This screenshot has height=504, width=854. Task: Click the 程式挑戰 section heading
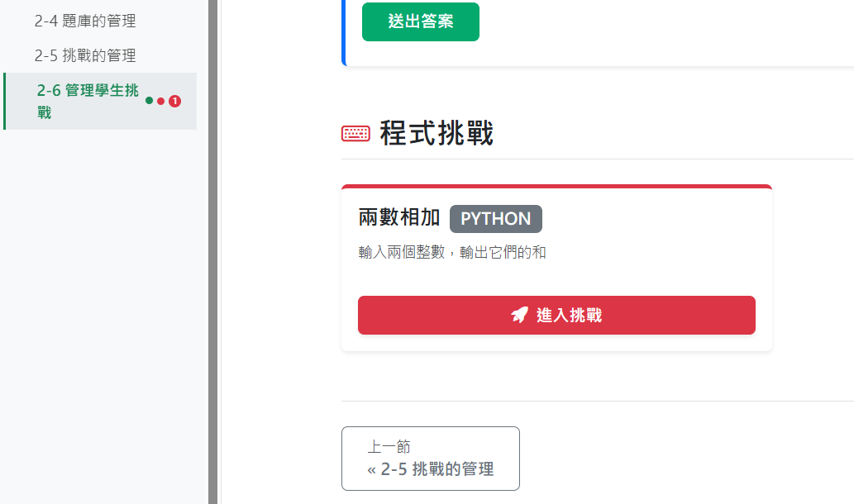click(x=437, y=133)
